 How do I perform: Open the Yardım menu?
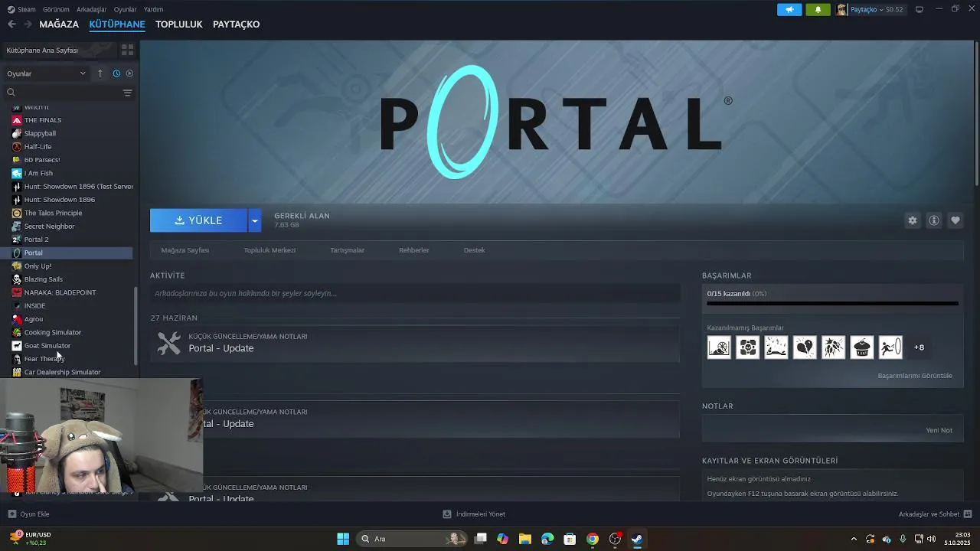pos(153,9)
